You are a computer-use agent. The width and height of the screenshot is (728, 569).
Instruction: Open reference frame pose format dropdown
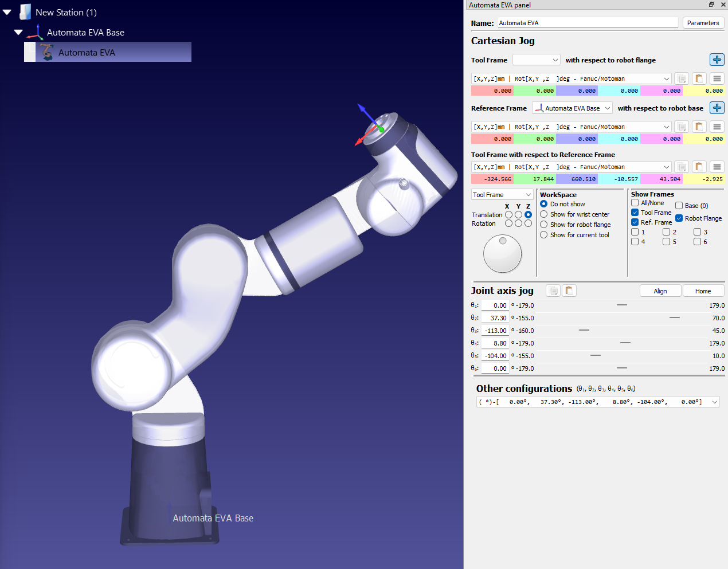(572, 127)
